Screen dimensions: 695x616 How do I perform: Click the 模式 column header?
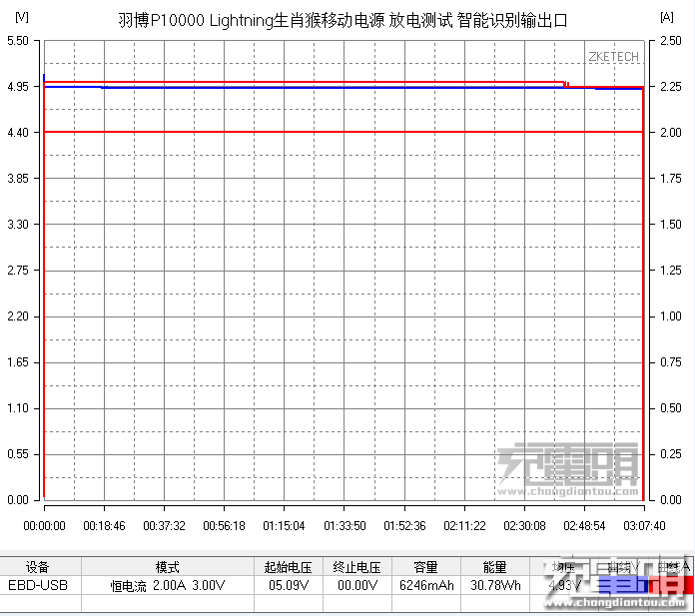point(167,567)
